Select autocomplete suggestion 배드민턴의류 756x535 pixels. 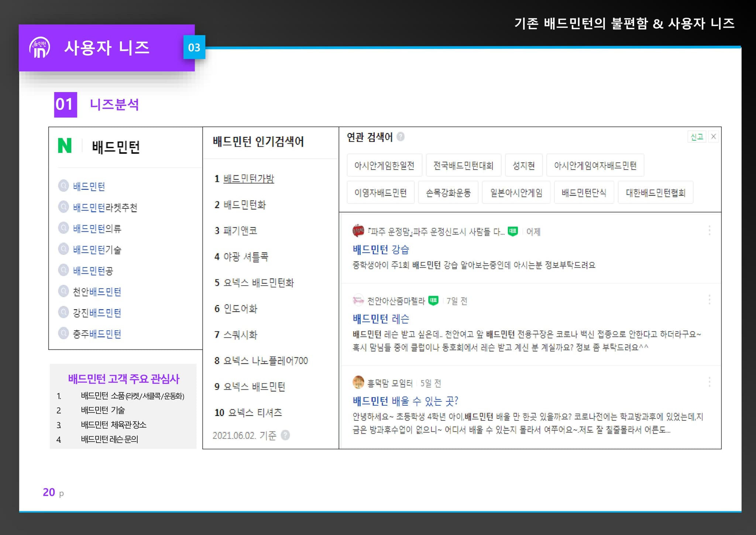[97, 228]
